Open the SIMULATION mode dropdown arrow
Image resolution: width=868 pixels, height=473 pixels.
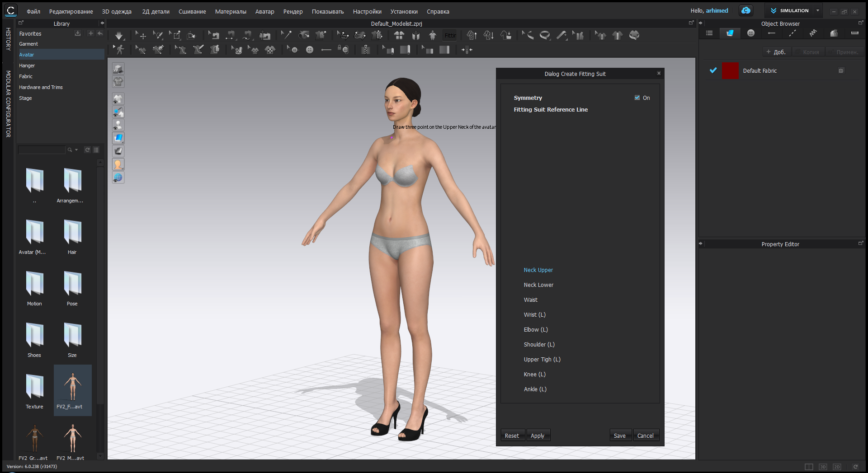tap(817, 10)
